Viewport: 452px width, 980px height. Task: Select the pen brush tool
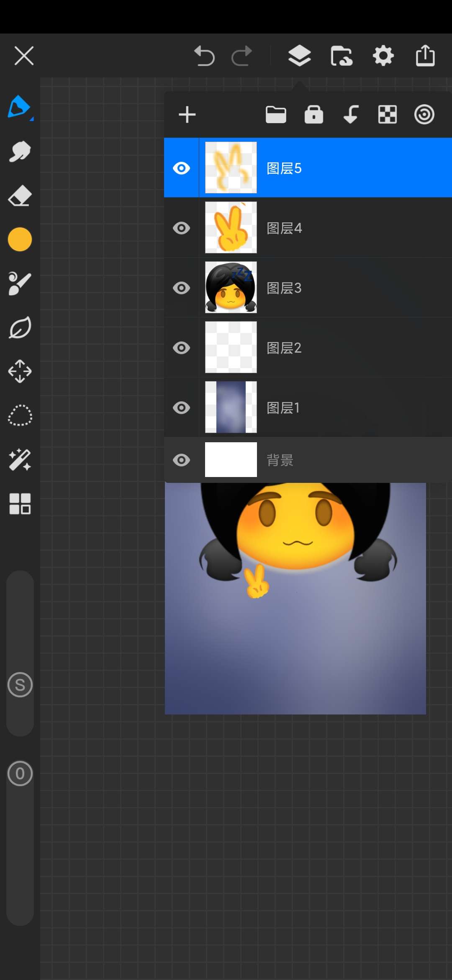pos(20,108)
